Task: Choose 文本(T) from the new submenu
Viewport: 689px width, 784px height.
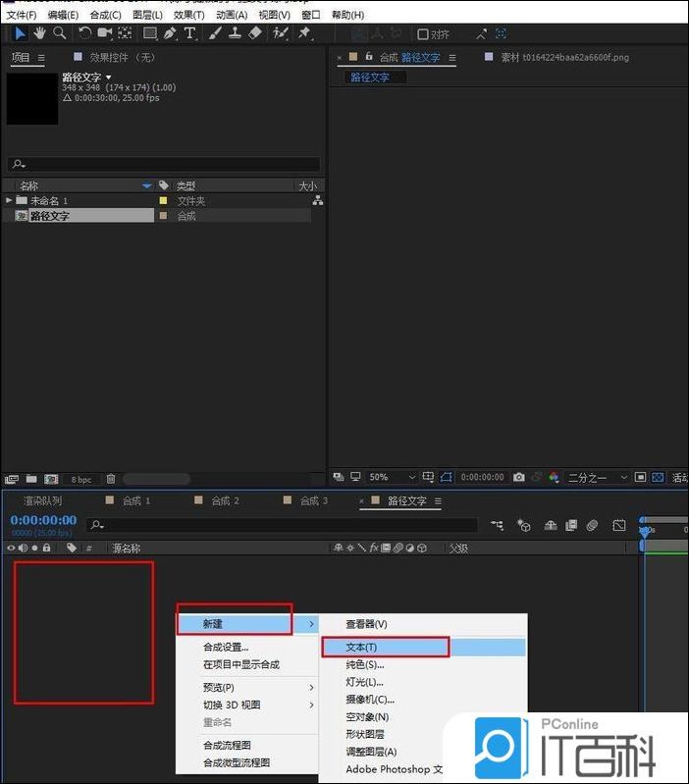Action: (423, 647)
